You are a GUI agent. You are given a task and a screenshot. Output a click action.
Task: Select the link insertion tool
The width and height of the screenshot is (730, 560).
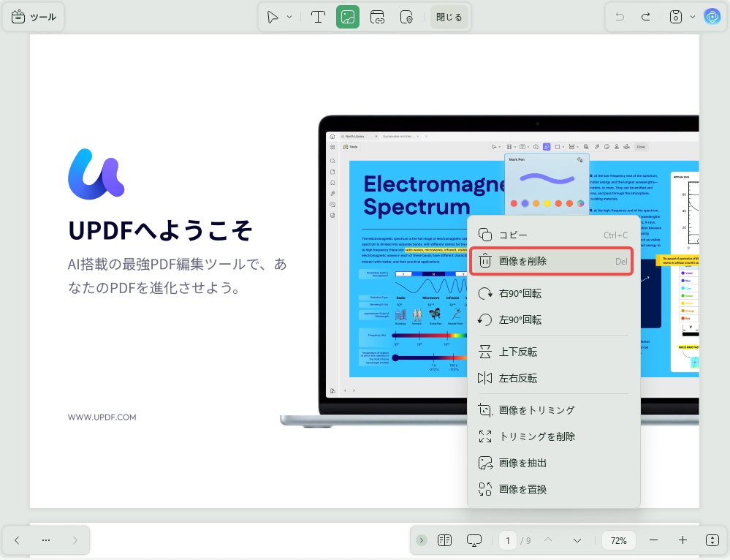coord(377,18)
